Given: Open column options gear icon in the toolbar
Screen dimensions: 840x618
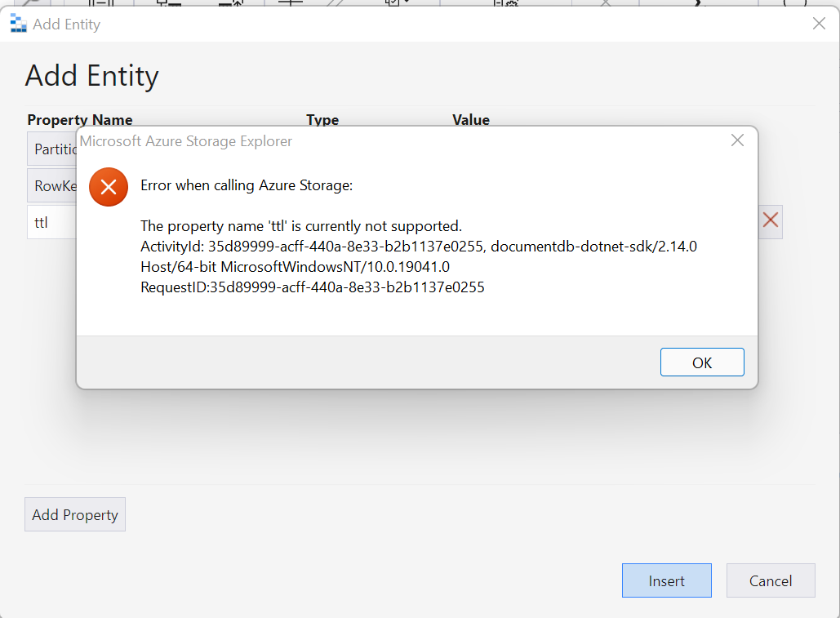Looking at the screenshot, I should tap(504, 5).
